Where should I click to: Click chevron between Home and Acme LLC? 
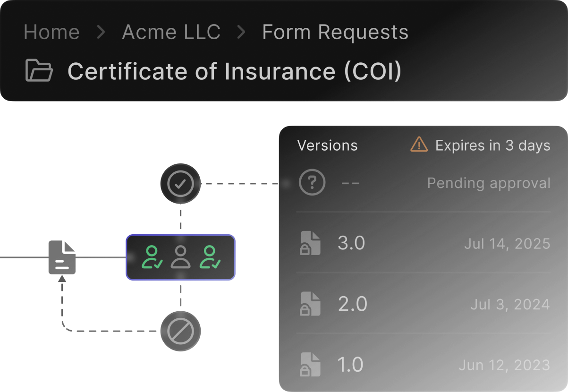click(x=101, y=32)
